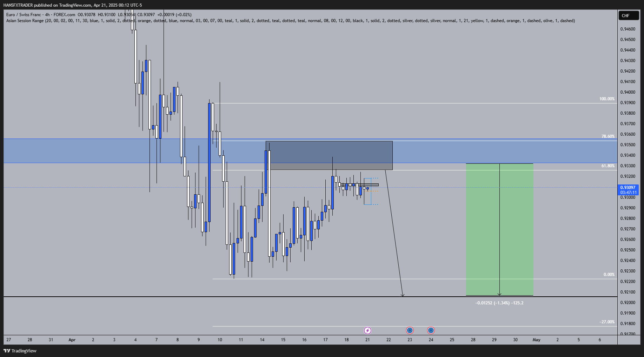Click the current price label 0.93097
The width and height of the screenshot is (644, 357).
click(x=628, y=188)
